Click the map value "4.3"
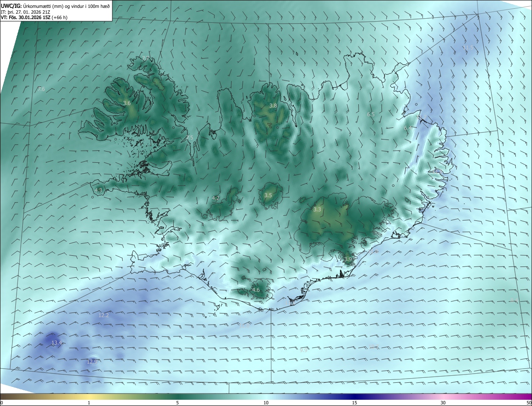This screenshot has height=406, width=532. [99, 190]
